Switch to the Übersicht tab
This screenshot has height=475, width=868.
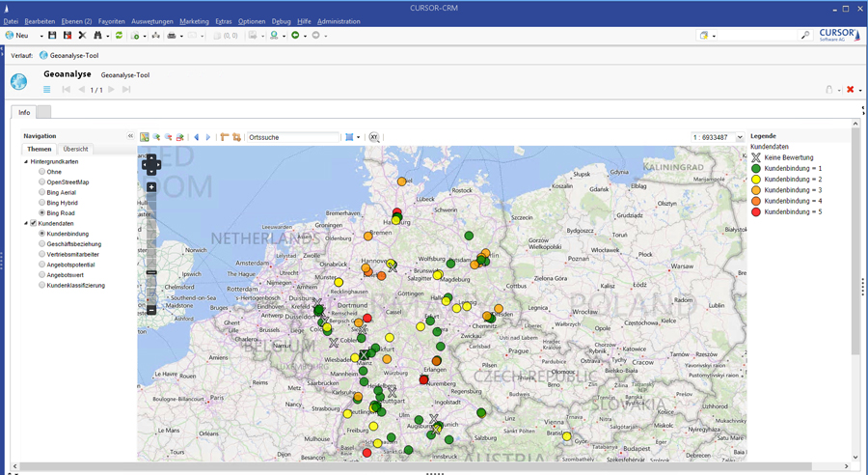click(75, 150)
